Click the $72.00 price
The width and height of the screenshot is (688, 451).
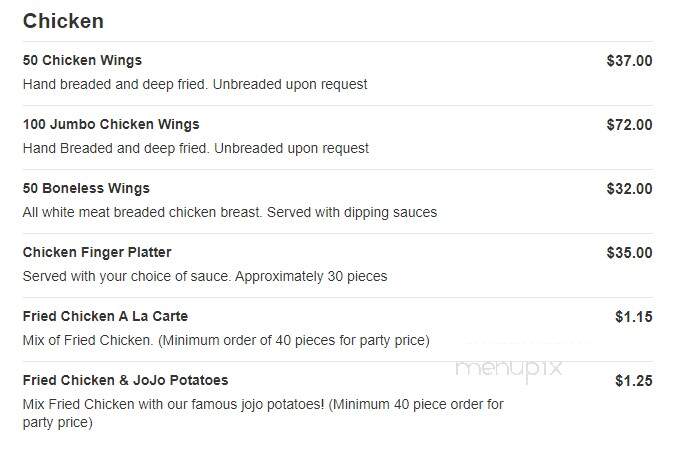pos(629,125)
